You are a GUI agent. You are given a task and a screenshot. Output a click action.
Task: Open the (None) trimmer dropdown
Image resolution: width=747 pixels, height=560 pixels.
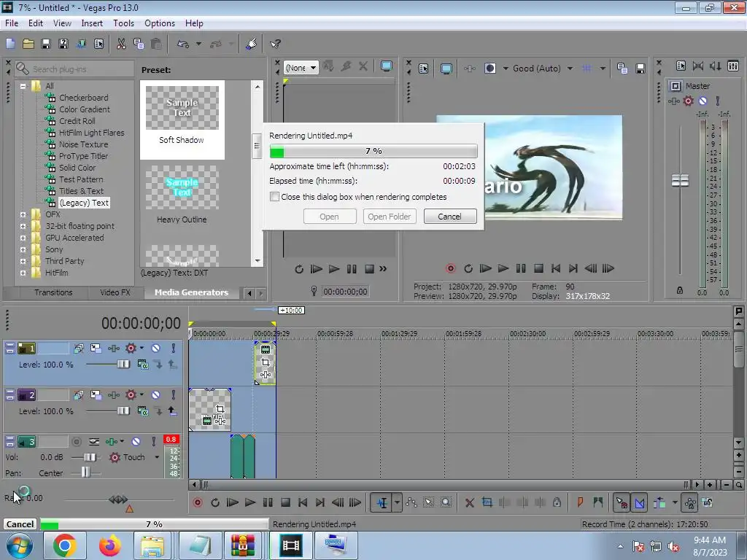313,68
